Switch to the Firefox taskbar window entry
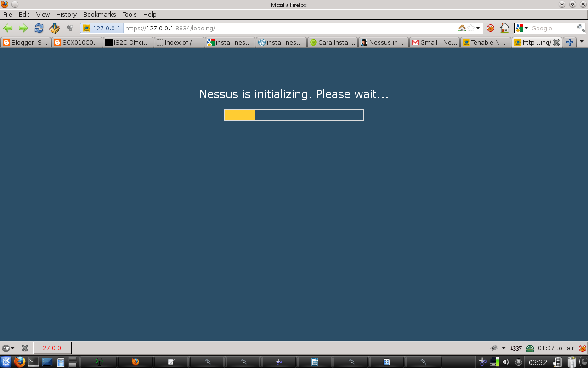The width and height of the screenshot is (588, 368). coord(135,362)
